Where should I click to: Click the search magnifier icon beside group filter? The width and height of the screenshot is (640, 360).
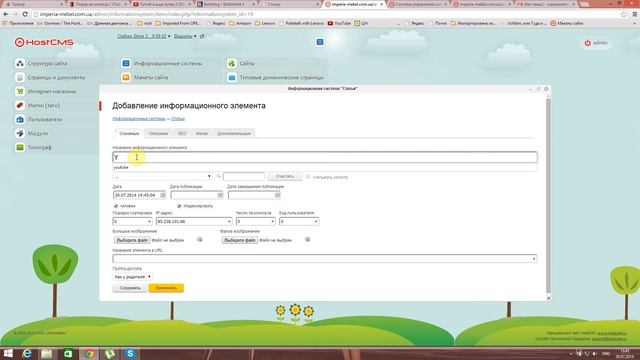click(219, 176)
